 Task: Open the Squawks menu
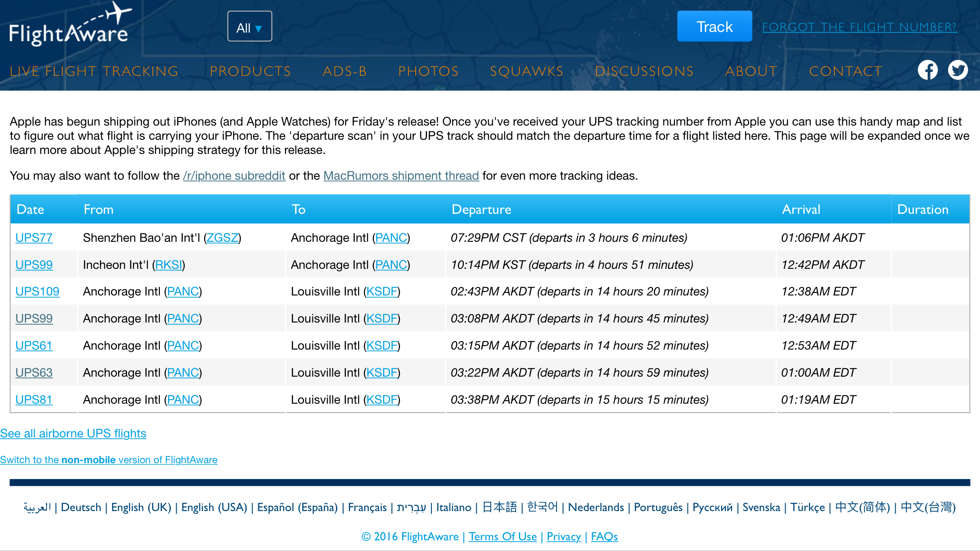pos(527,71)
